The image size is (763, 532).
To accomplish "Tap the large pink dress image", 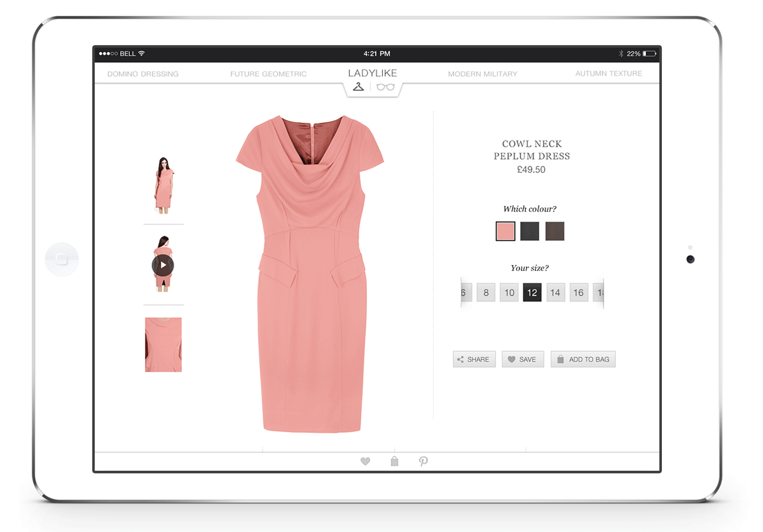I will coord(310,274).
